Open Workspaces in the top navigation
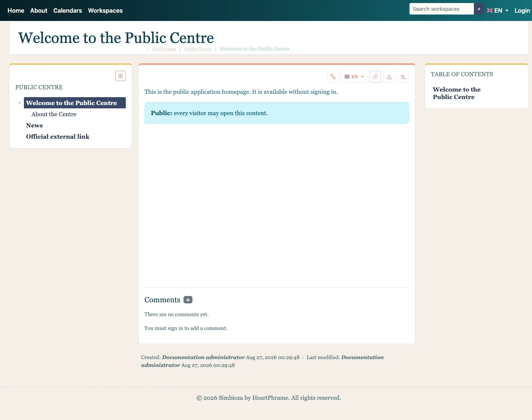532x420 pixels. click(105, 10)
